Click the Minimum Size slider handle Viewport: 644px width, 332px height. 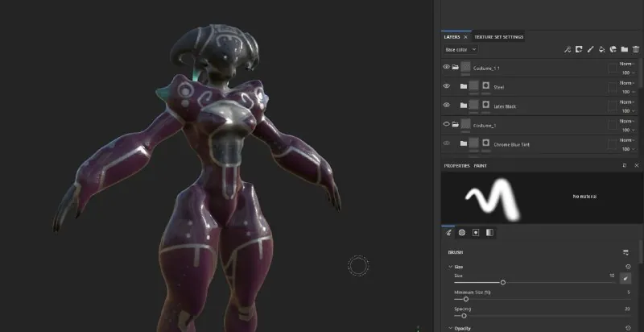tap(466, 299)
